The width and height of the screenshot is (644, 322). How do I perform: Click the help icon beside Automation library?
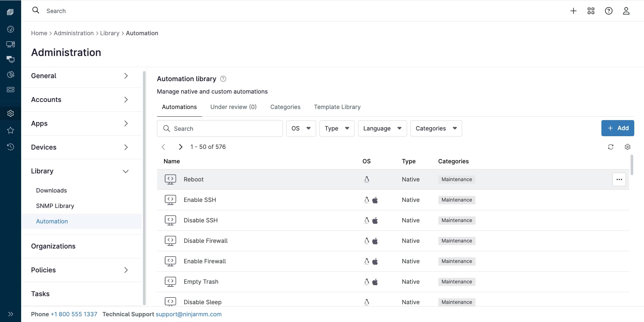coord(223,79)
